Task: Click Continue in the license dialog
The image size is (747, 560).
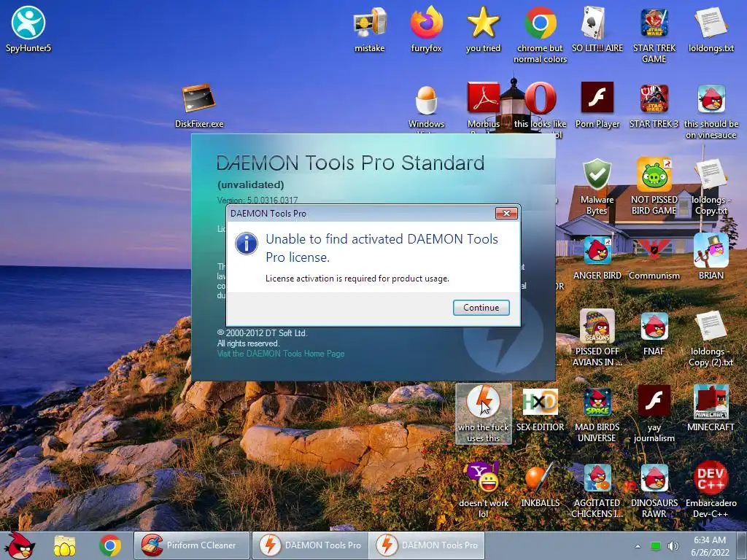Action: 481,308
